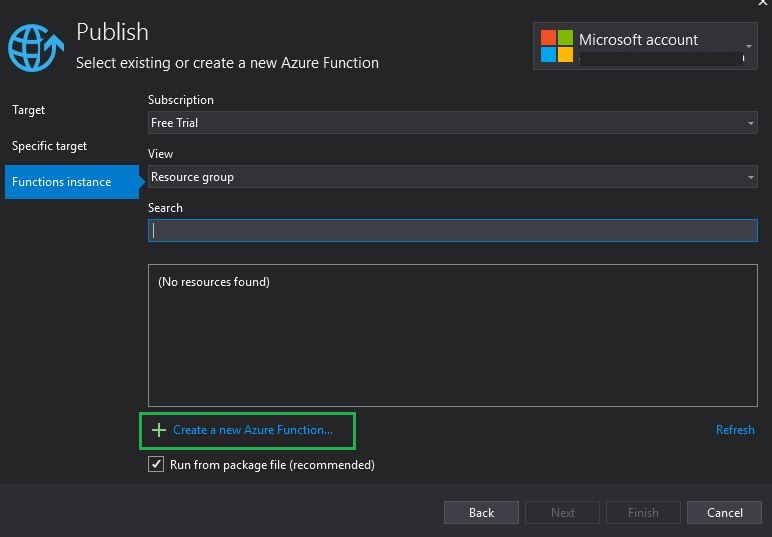Switch to the Target step
Viewport: 772px width, 537px height.
[x=29, y=110]
